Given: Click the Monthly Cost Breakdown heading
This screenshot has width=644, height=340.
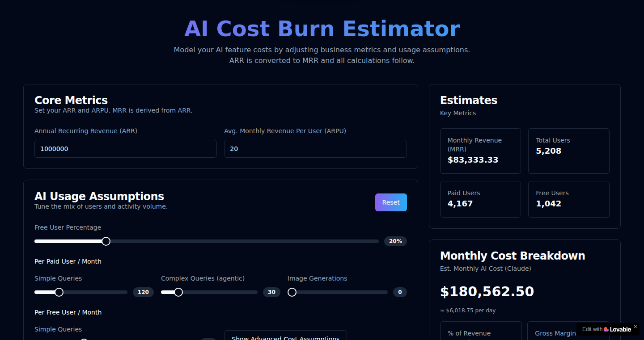Looking at the screenshot, I should (x=513, y=256).
